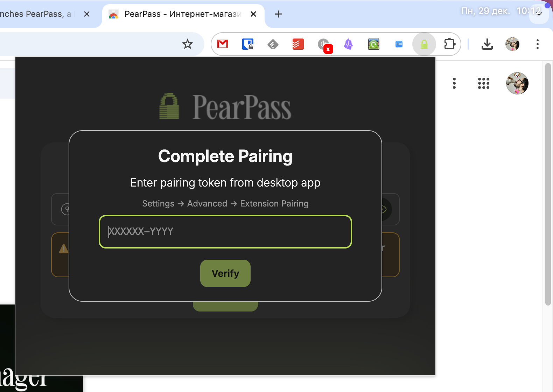
Task: Open the page's three-dot options menu
Action: [x=454, y=83]
